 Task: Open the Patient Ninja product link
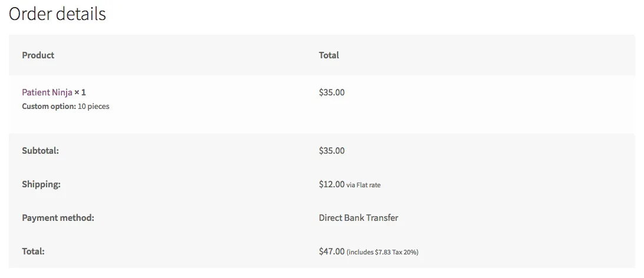click(47, 92)
